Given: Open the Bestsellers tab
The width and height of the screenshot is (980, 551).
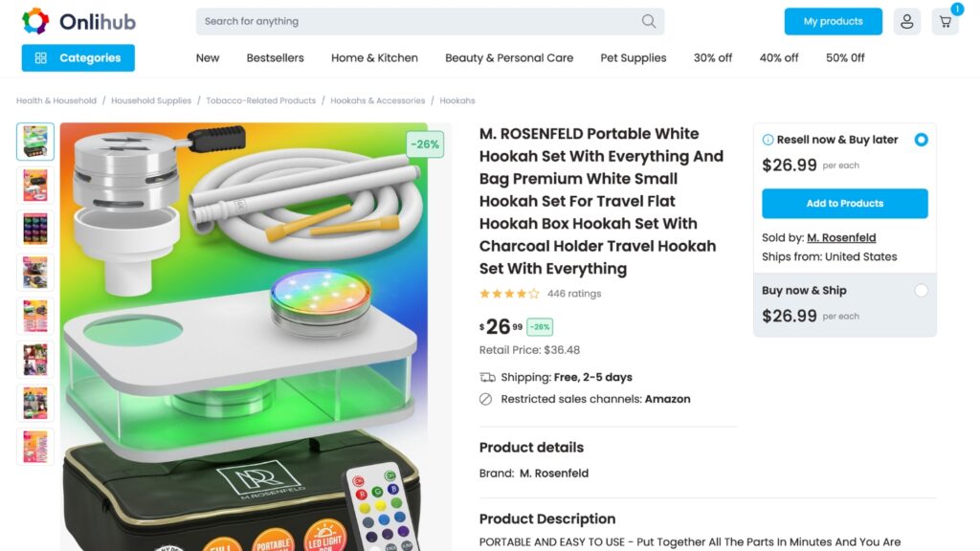Looking at the screenshot, I should click(275, 58).
